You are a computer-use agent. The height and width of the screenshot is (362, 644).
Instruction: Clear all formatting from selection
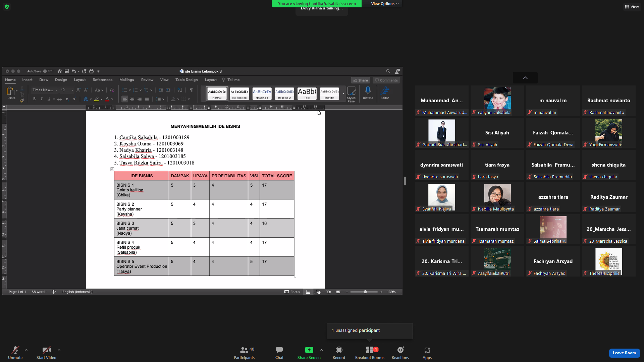pos(112,90)
